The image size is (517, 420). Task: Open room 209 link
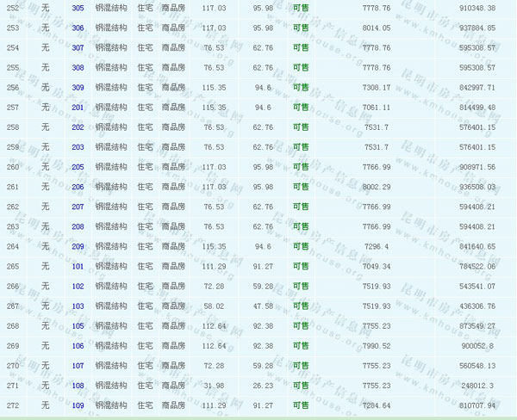coord(78,246)
